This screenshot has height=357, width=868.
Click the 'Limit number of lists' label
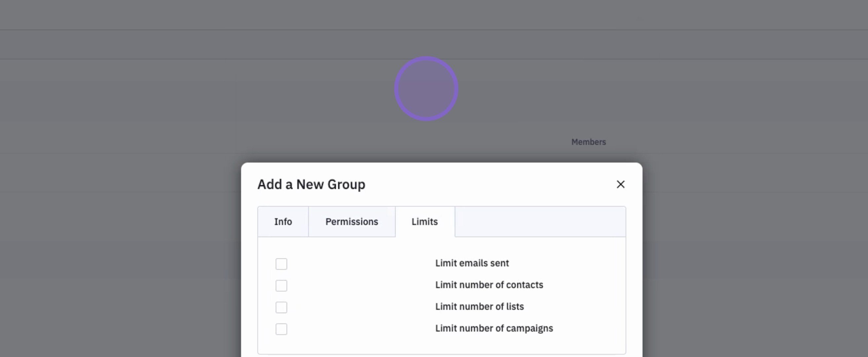[479, 307]
